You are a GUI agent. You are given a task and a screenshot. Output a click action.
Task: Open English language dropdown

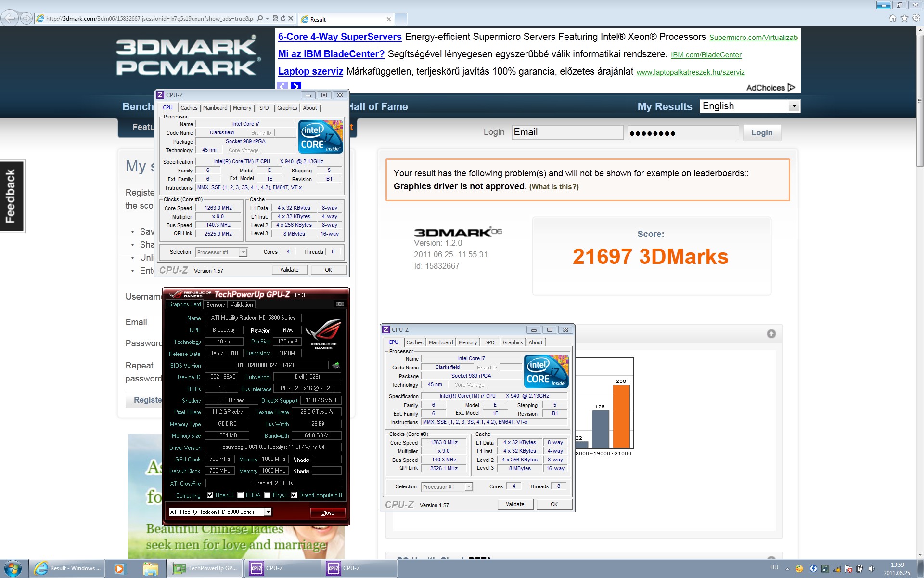pos(794,106)
